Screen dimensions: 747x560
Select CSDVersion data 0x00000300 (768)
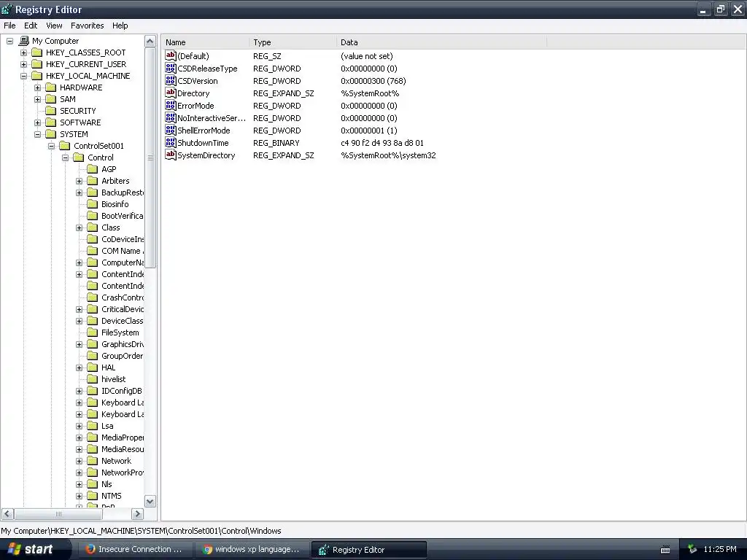(x=373, y=81)
